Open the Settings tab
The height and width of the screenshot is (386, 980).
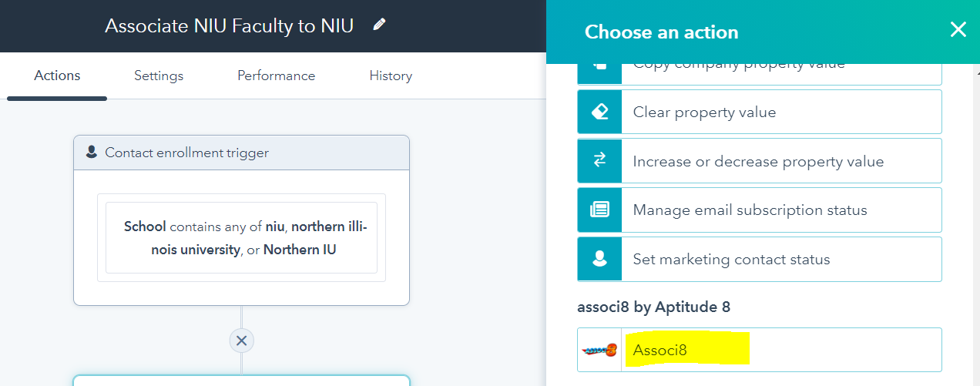pos(159,76)
